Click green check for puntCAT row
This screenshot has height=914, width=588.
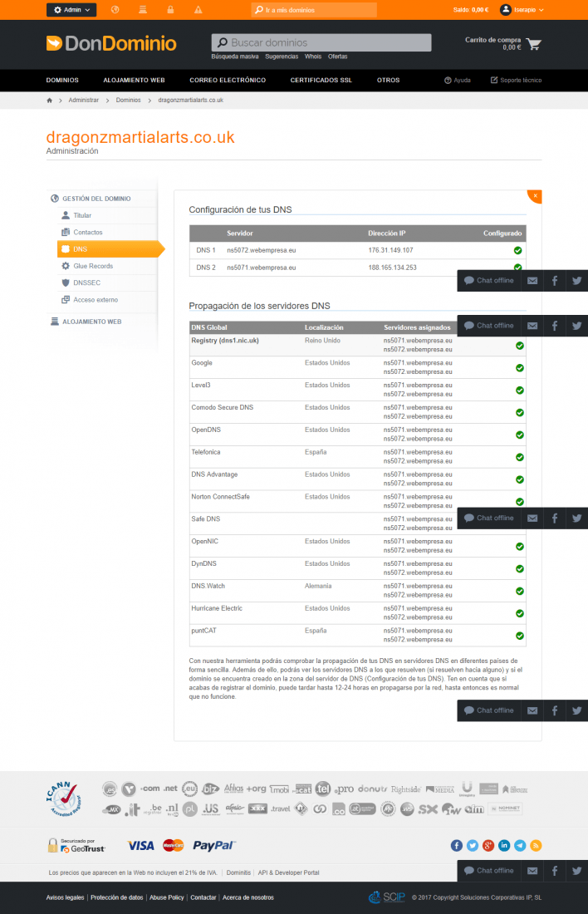(x=520, y=636)
